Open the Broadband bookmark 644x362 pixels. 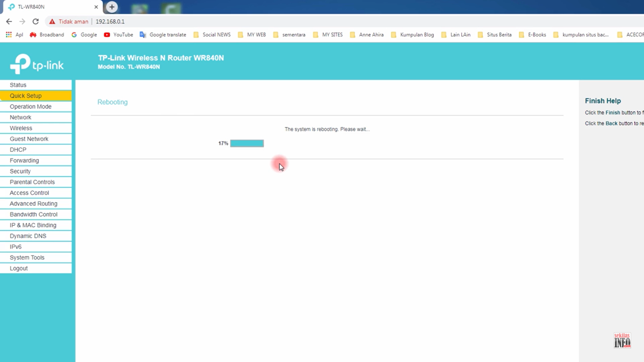(x=47, y=35)
